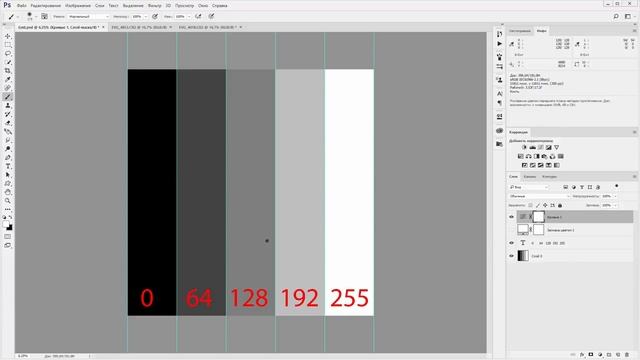This screenshot has width=640, height=360.
Task: Open the Изображение menu
Action: [78, 6]
